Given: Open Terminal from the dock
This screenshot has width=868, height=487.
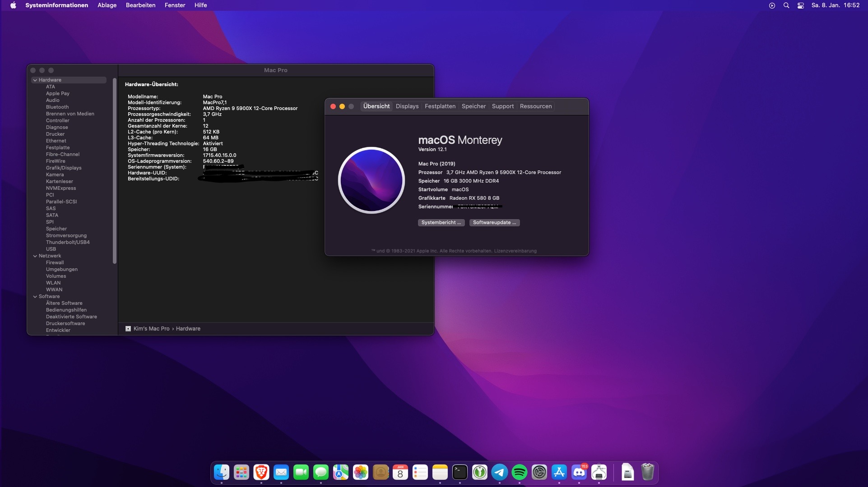Looking at the screenshot, I should coord(460,472).
